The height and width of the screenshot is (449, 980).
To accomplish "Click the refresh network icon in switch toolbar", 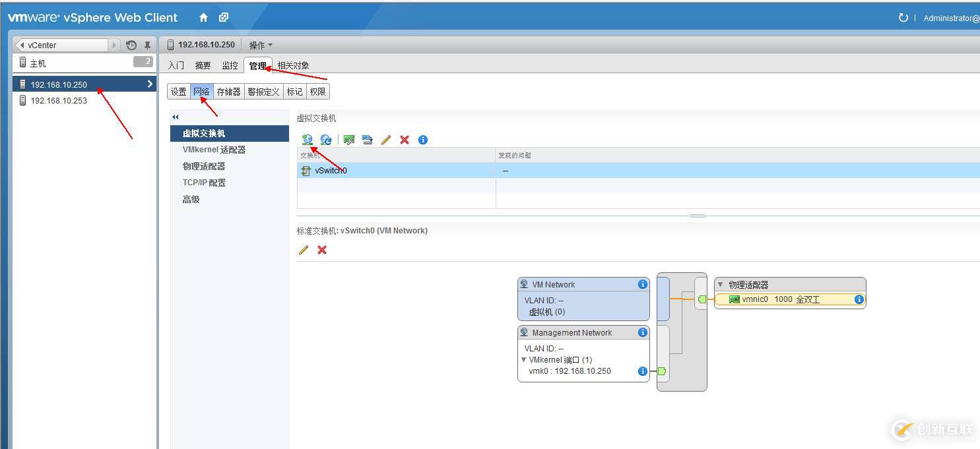I will (x=326, y=140).
